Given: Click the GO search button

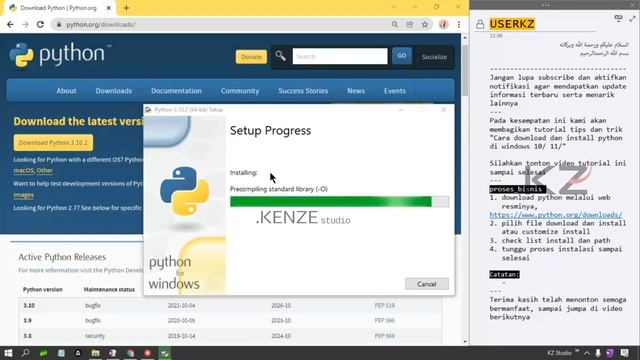Looking at the screenshot, I should (402, 56).
